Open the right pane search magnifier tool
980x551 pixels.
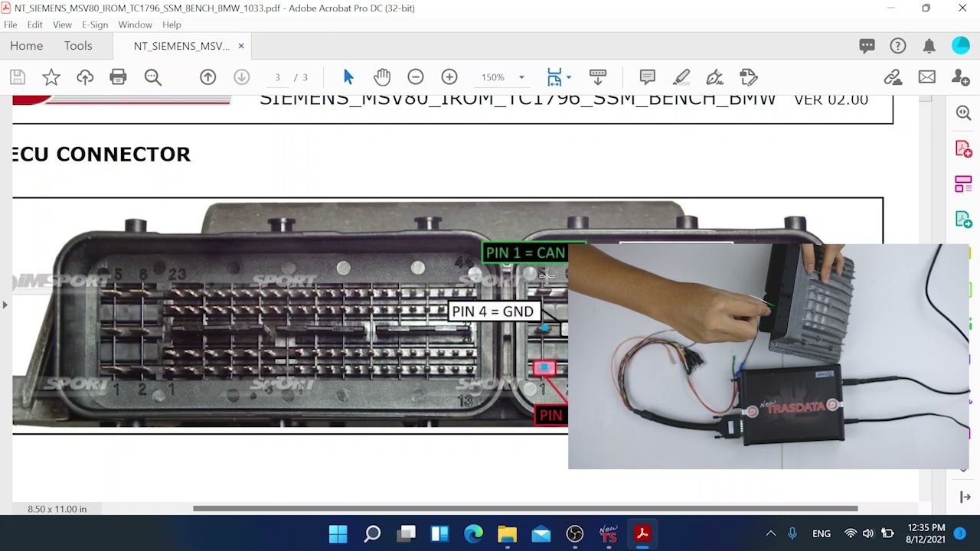[963, 112]
